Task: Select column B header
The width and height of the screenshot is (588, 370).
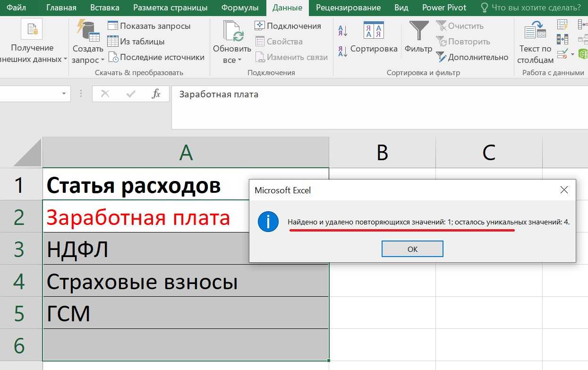Action: [x=382, y=152]
